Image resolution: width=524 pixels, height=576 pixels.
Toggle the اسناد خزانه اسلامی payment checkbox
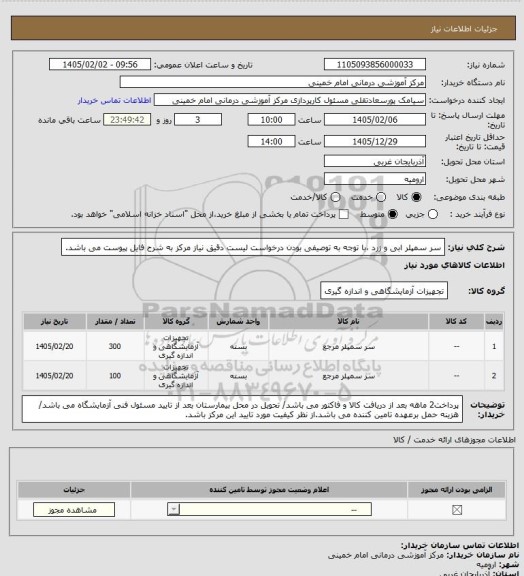tap(344, 214)
